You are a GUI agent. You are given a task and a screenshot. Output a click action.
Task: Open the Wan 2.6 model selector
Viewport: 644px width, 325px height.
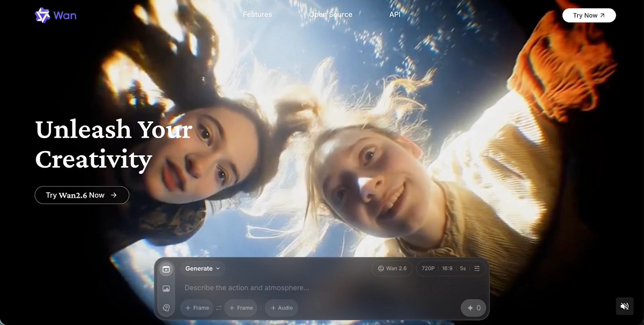click(392, 269)
